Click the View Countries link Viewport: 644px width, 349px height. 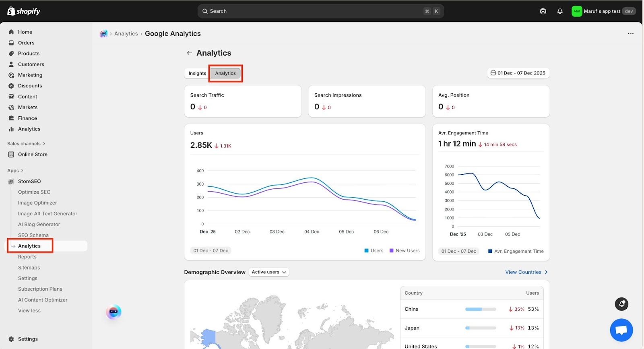pyautogui.click(x=526, y=272)
